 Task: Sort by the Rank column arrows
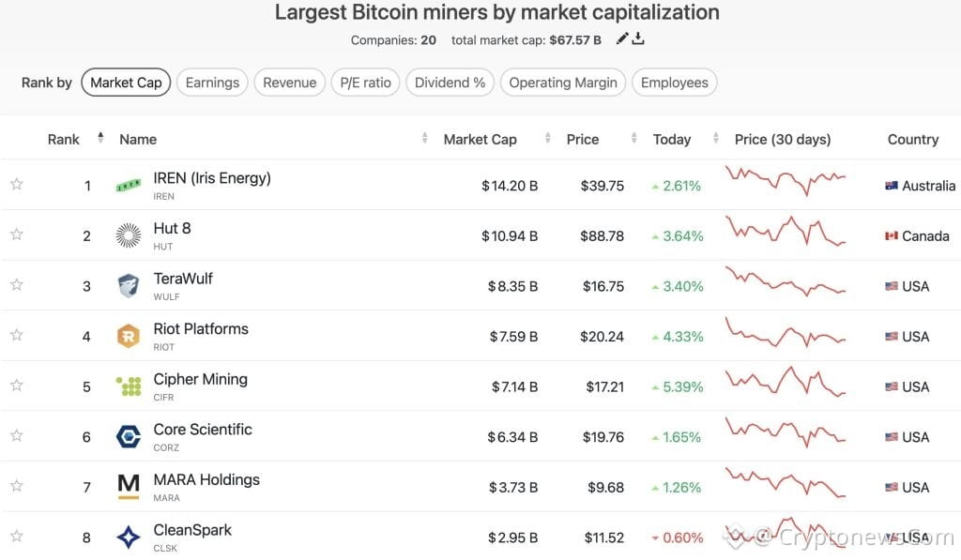tap(100, 138)
